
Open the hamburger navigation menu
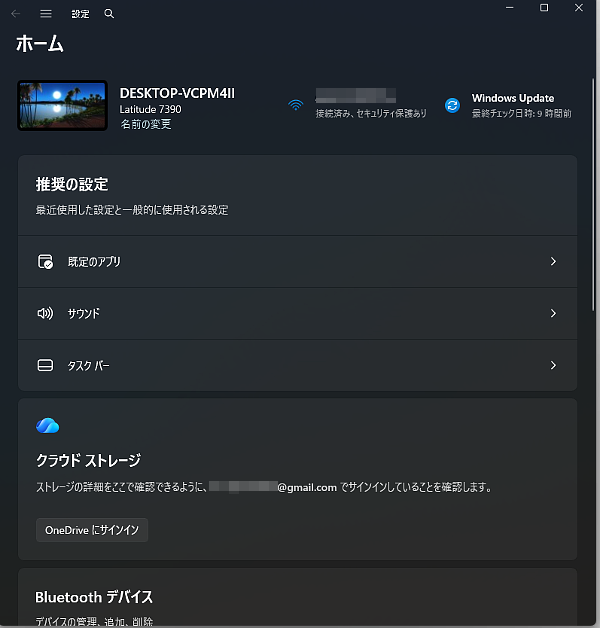(x=46, y=14)
